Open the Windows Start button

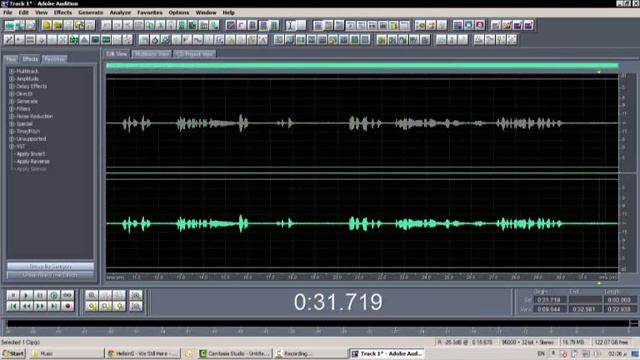pos(13,353)
